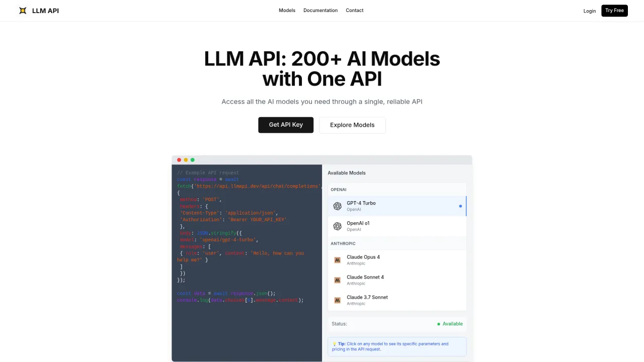Select the OpenAI o1 model name
Viewport: 644px width, 362px height.
[x=358, y=223]
